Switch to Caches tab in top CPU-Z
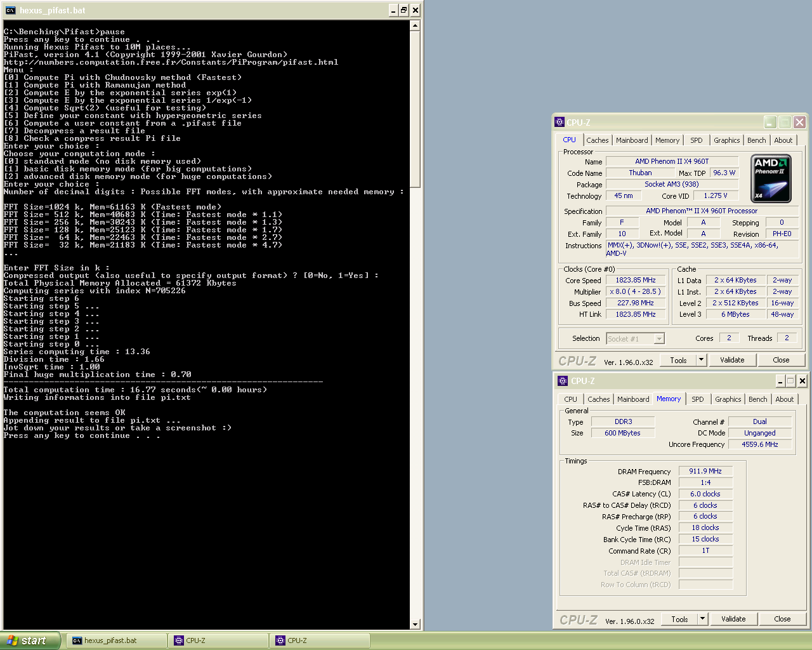 pos(598,140)
